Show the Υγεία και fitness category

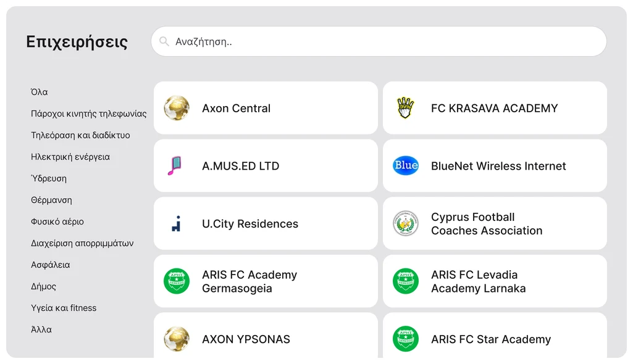[x=64, y=308]
